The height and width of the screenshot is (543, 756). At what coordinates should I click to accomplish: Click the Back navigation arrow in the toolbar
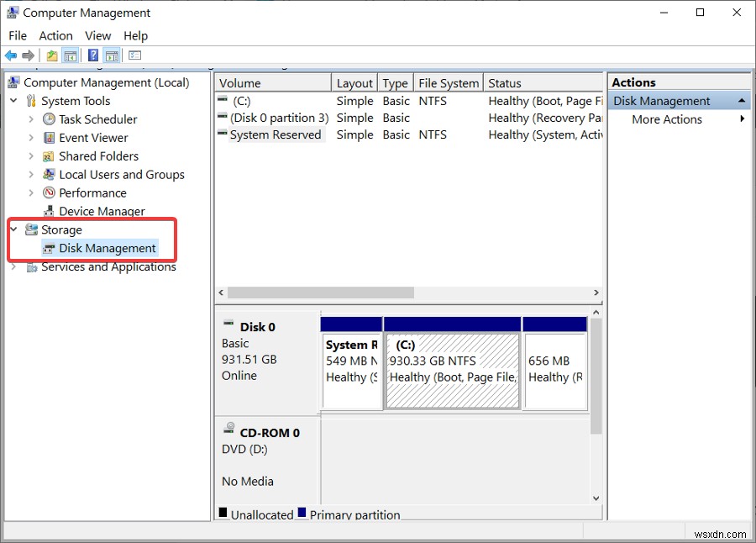click(x=10, y=55)
